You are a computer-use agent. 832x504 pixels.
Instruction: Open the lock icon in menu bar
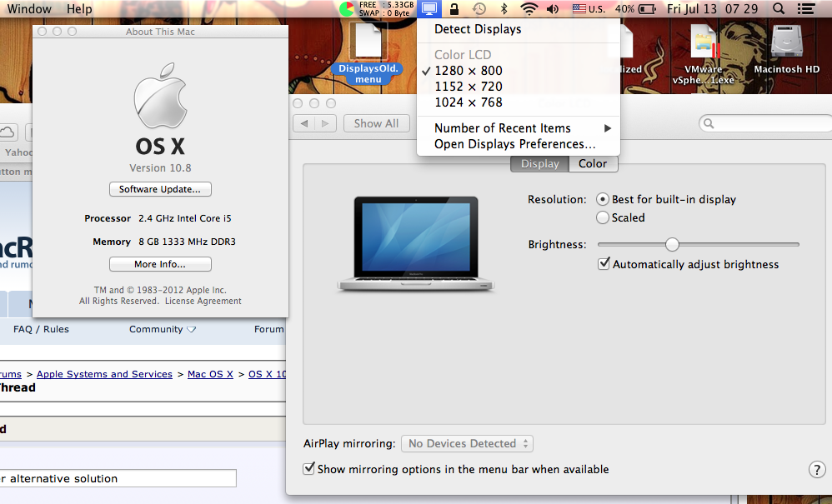point(454,9)
